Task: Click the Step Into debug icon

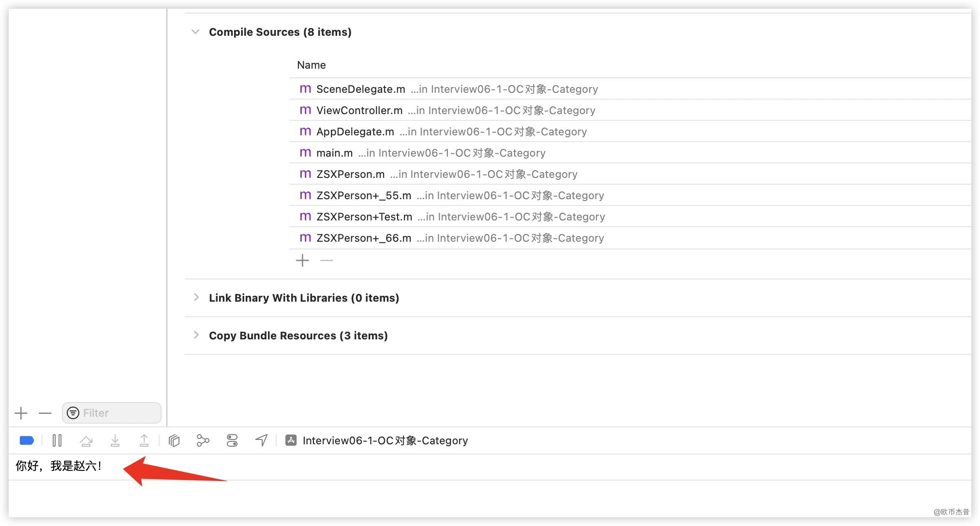Action: click(115, 440)
